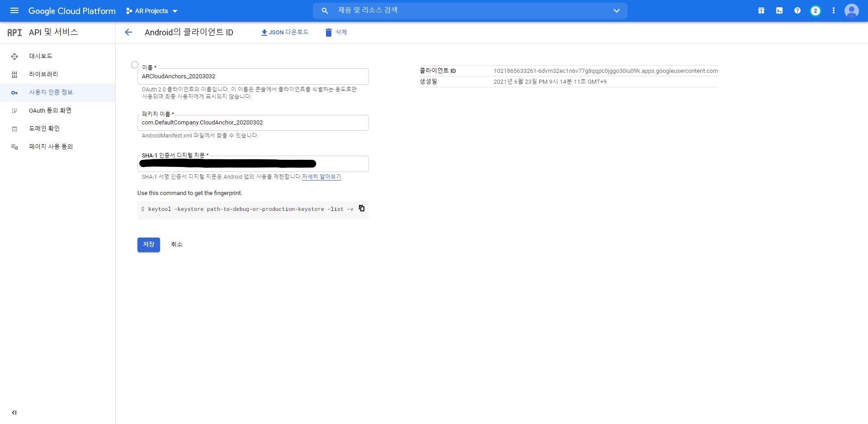Select the radio circle beside 이름 field
This screenshot has height=424, width=868.
click(135, 65)
